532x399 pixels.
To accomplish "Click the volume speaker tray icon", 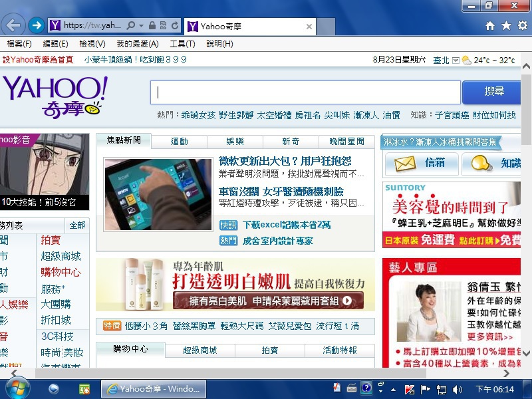I will click(458, 389).
